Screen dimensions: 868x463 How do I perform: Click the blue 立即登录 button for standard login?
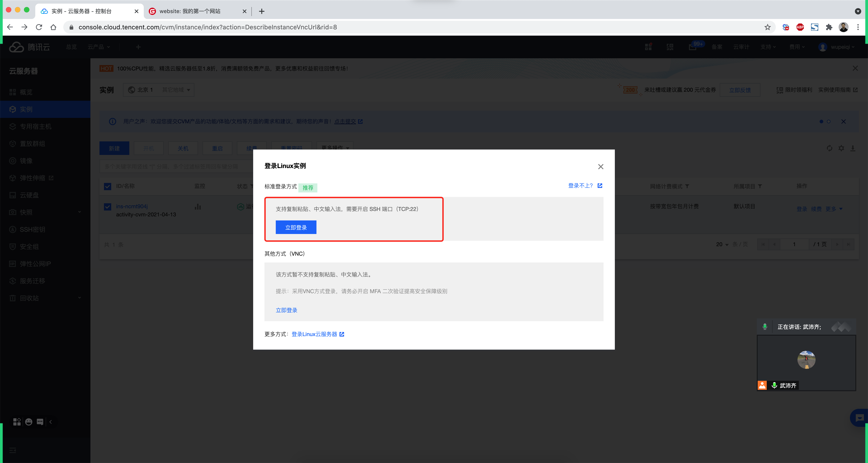point(296,227)
